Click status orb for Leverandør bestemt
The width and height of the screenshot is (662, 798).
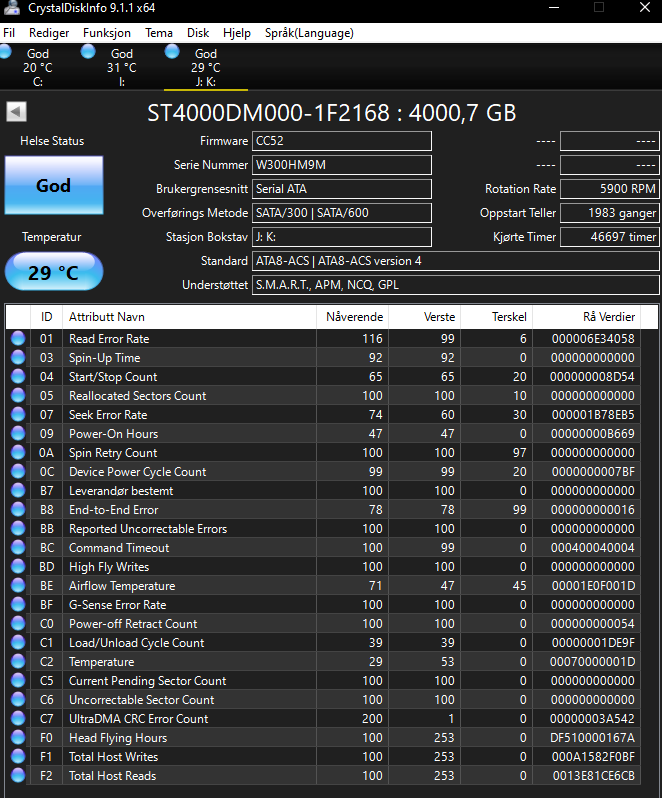point(18,491)
